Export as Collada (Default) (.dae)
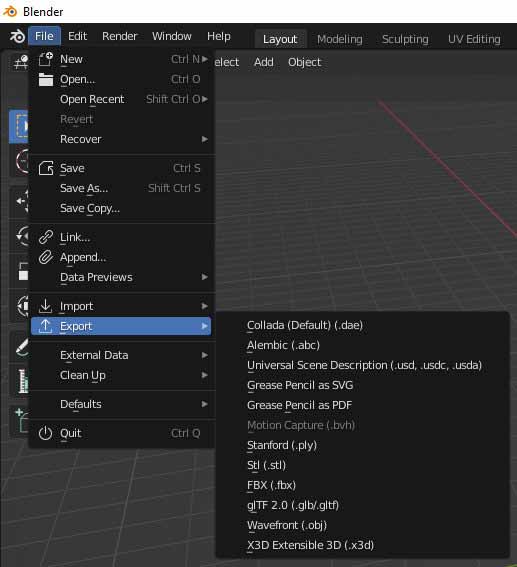 363,325
